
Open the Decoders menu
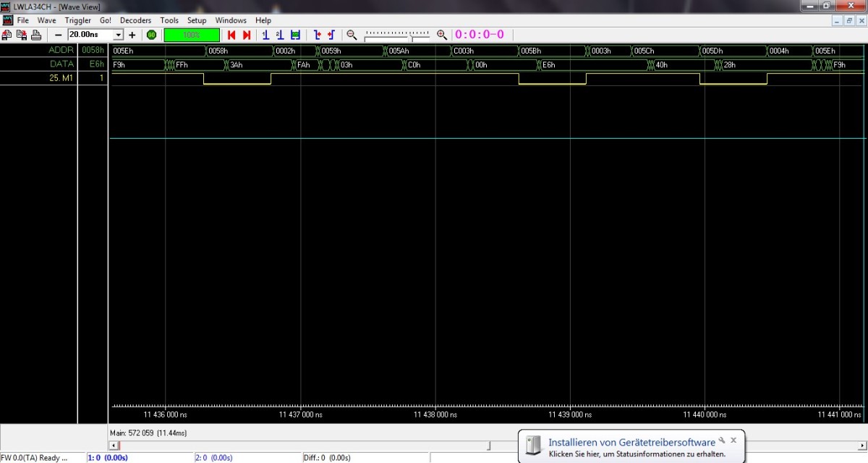coord(135,20)
